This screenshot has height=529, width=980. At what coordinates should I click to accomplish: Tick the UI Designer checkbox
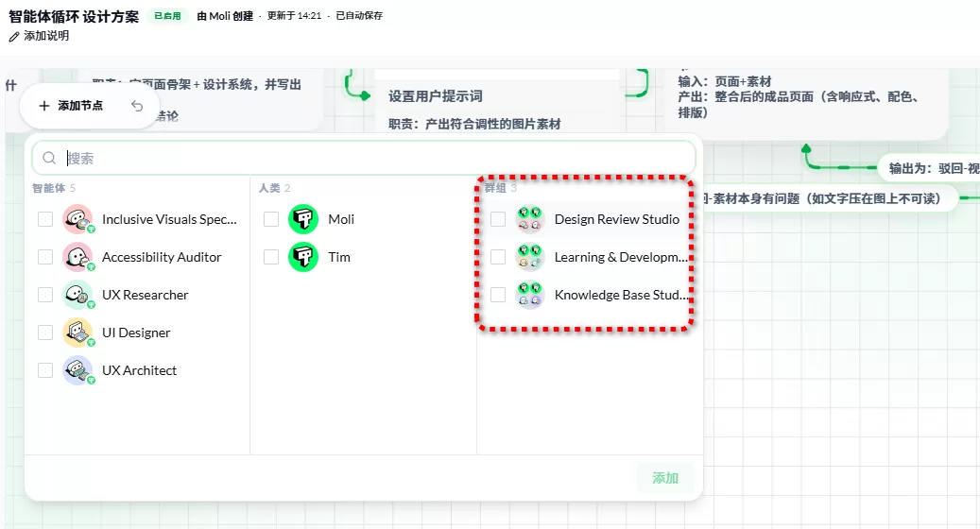(45, 333)
